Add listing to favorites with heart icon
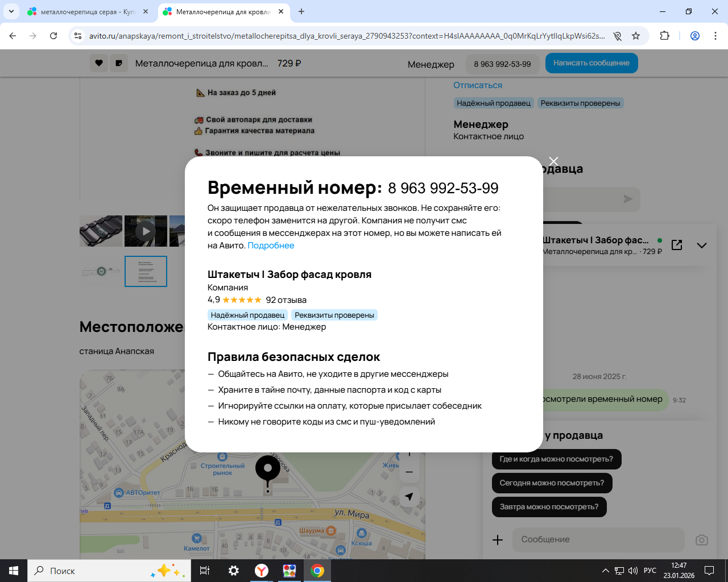 [99, 63]
